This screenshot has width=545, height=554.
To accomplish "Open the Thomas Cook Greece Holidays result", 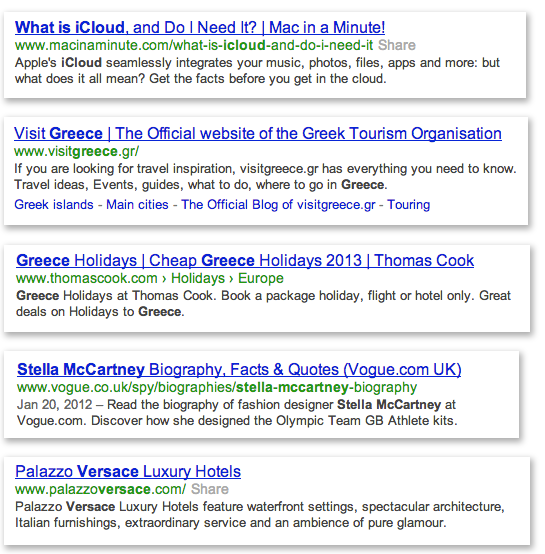I will point(245,260).
